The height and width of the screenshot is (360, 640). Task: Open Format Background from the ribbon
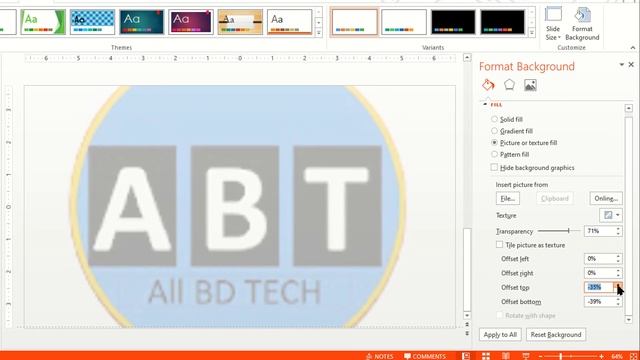tap(582, 23)
